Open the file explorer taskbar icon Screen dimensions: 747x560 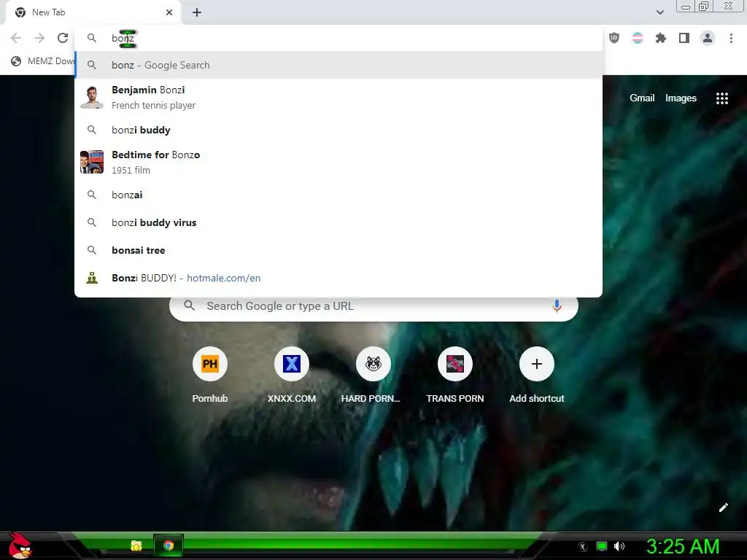136,545
